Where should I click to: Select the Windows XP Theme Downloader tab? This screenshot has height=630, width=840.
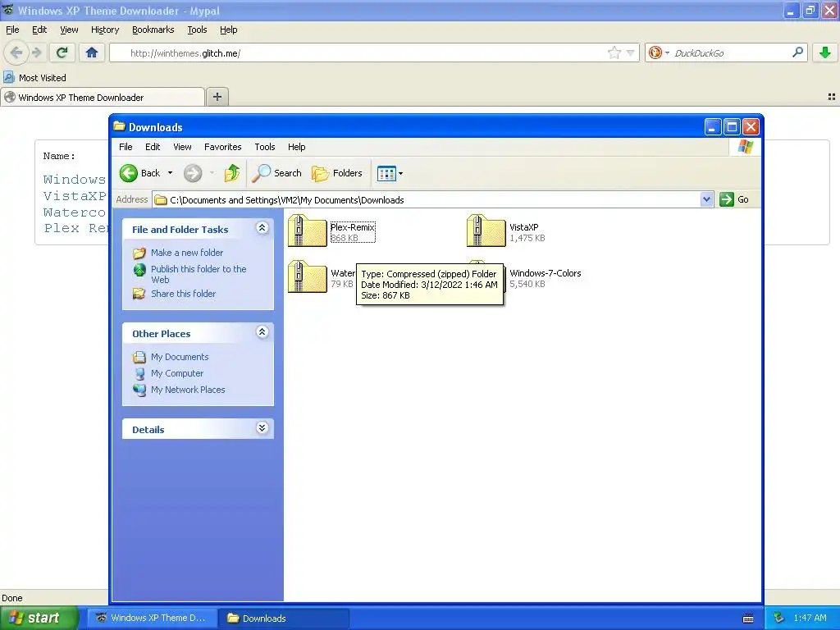(x=103, y=98)
